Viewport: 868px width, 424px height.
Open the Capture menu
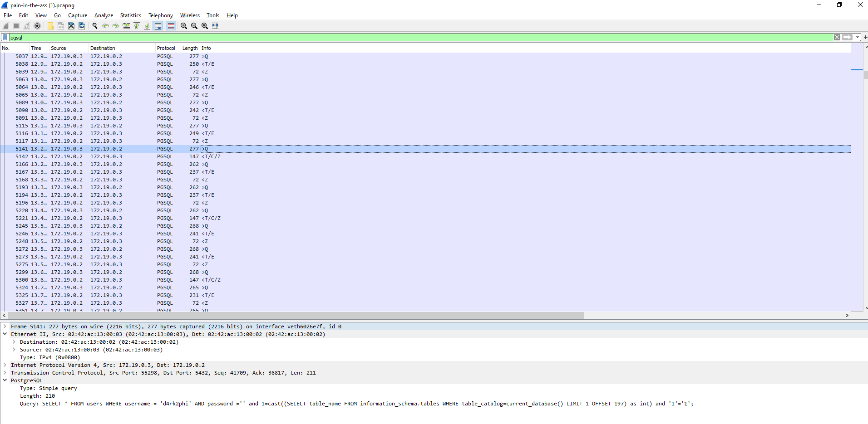click(78, 15)
